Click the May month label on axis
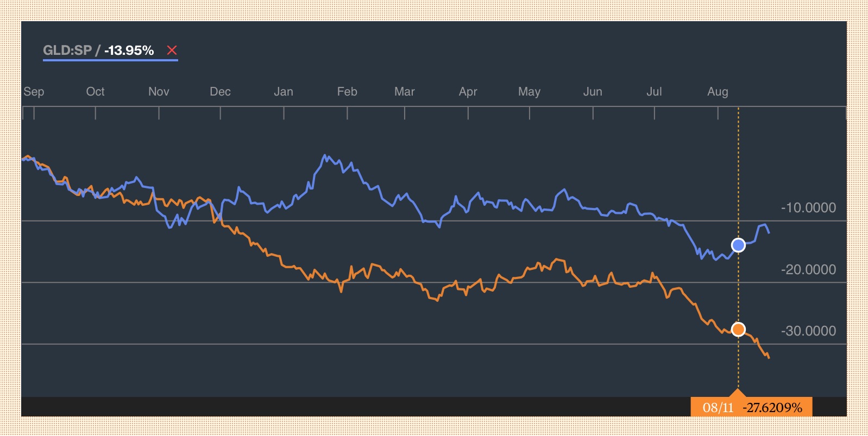The height and width of the screenshot is (436, 868). (530, 92)
